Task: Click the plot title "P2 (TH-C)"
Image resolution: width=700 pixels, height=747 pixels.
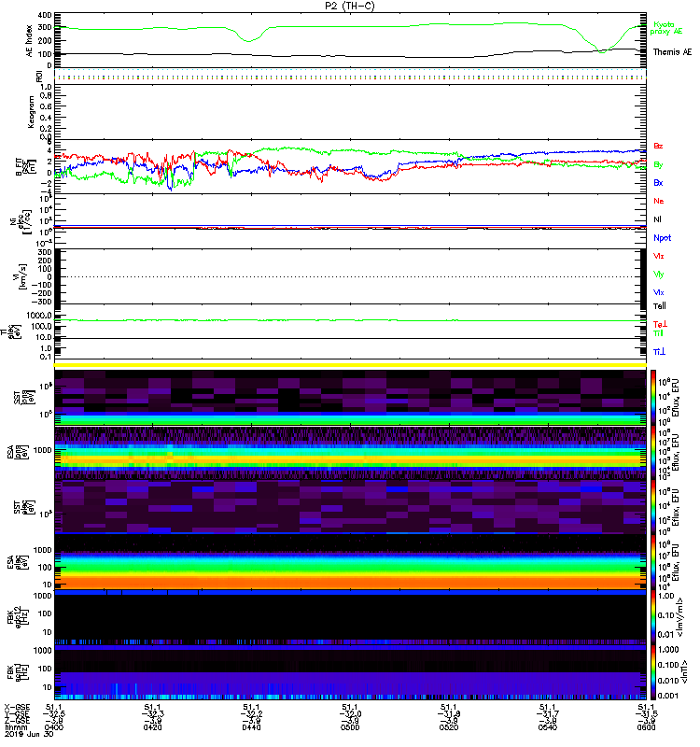Action: tap(350, 6)
